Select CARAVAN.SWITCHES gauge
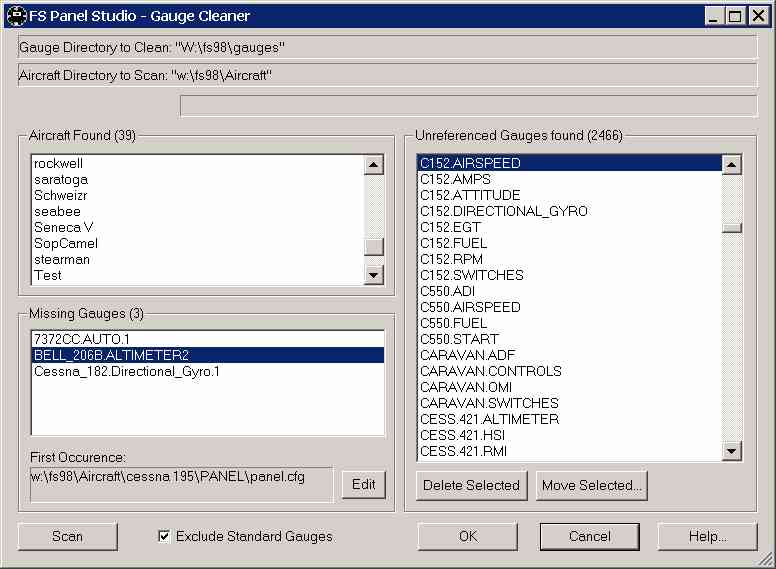The width and height of the screenshot is (776, 569). (570, 403)
